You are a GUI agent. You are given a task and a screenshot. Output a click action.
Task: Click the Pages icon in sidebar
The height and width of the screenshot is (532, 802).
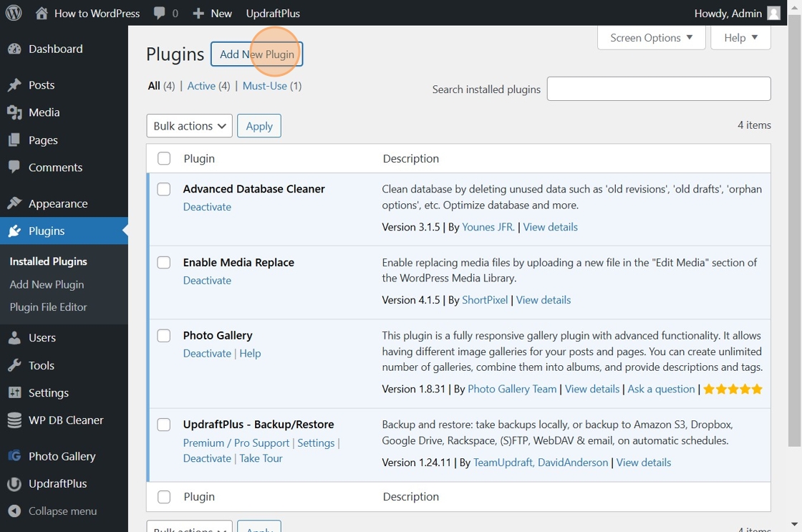14,140
